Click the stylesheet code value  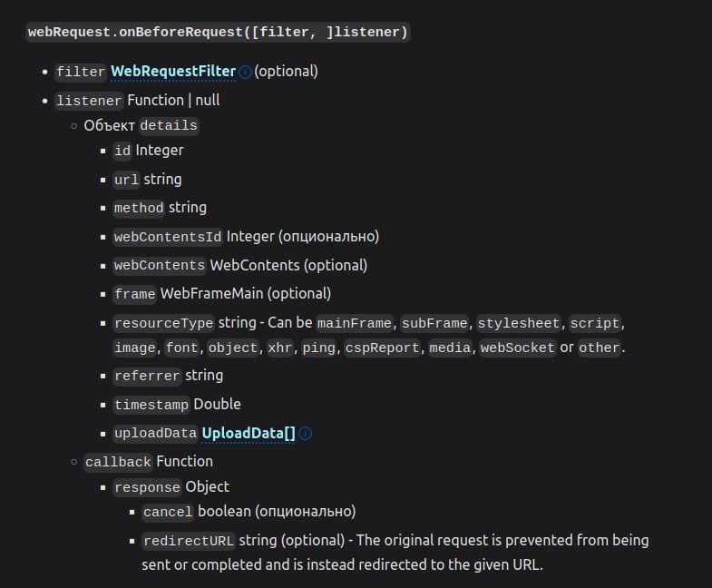[x=519, y=323]
